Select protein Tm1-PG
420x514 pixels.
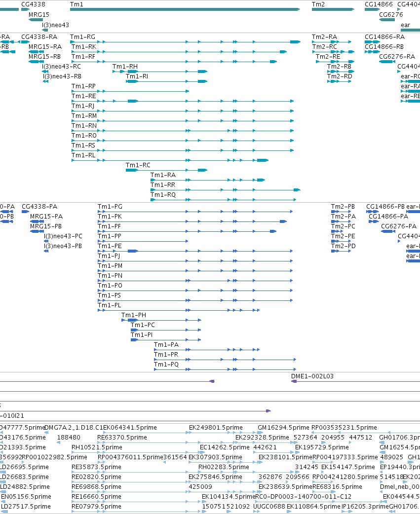pos(195,212)
